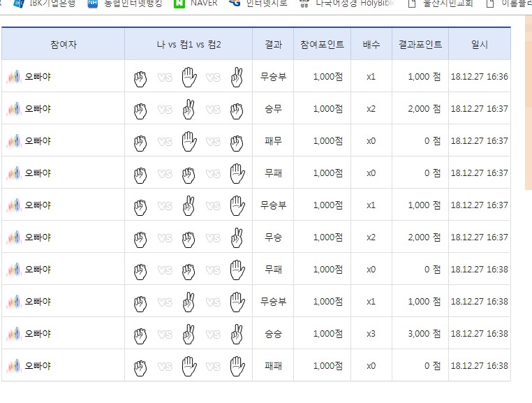
Task: Click the Google icon of 인터넷시로 bookmark
Action: coord(235,3)
